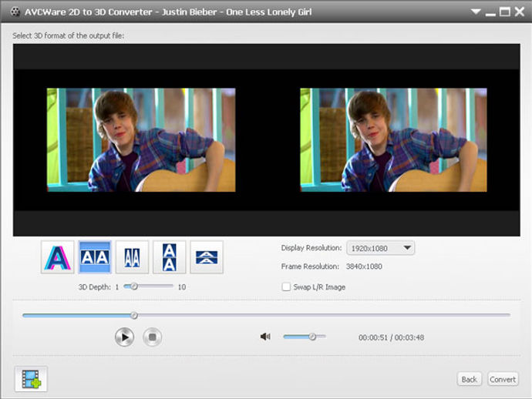The height and width of the screenshot is (399, 532).
Task: Click the add video file icon
Action: click(x=31, y=379)
